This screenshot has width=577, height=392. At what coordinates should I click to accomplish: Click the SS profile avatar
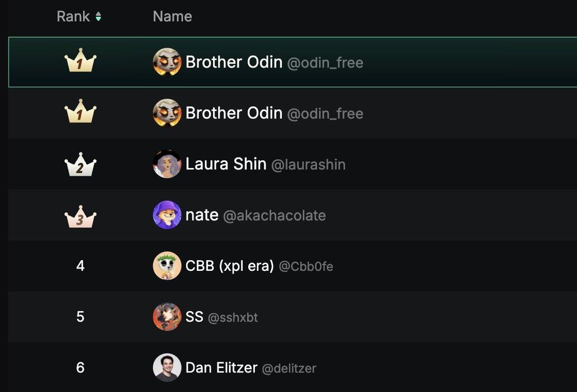[167, 317]
